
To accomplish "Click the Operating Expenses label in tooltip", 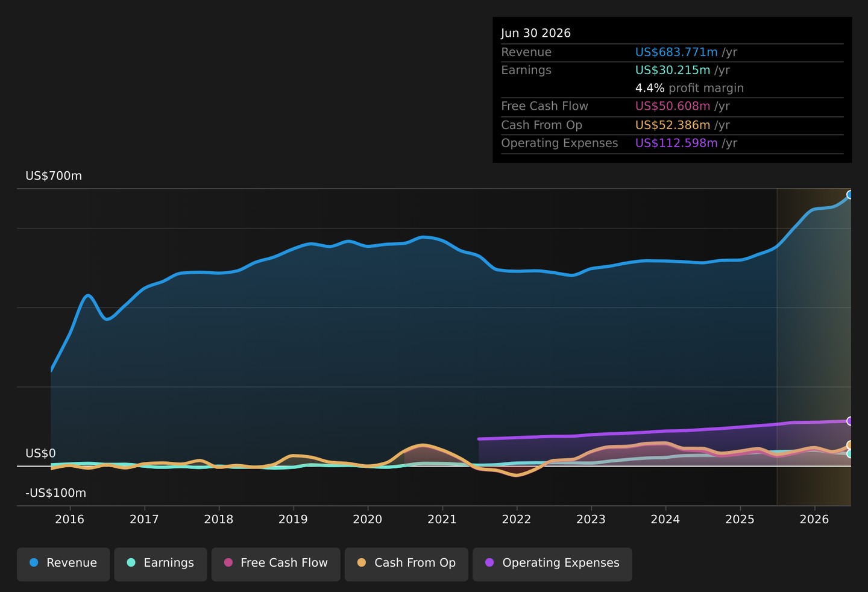I will pyautogui.click(x=560, y=143).
